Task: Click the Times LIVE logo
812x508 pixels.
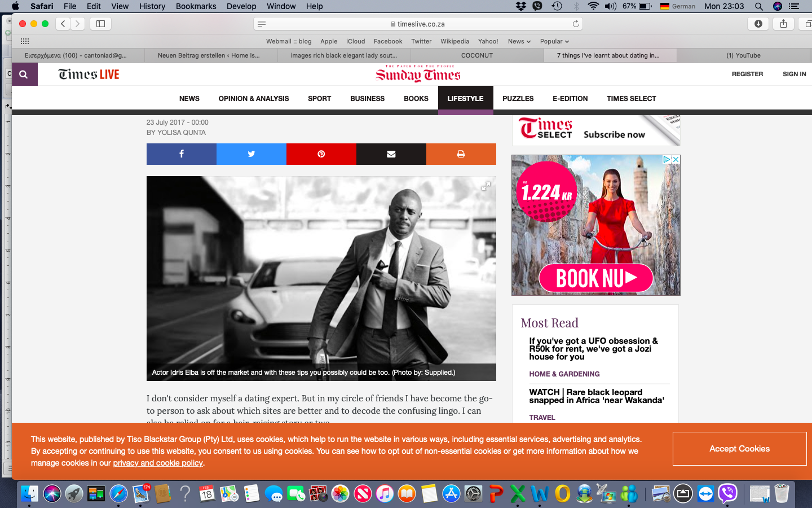Action: (x=89, y=74)
